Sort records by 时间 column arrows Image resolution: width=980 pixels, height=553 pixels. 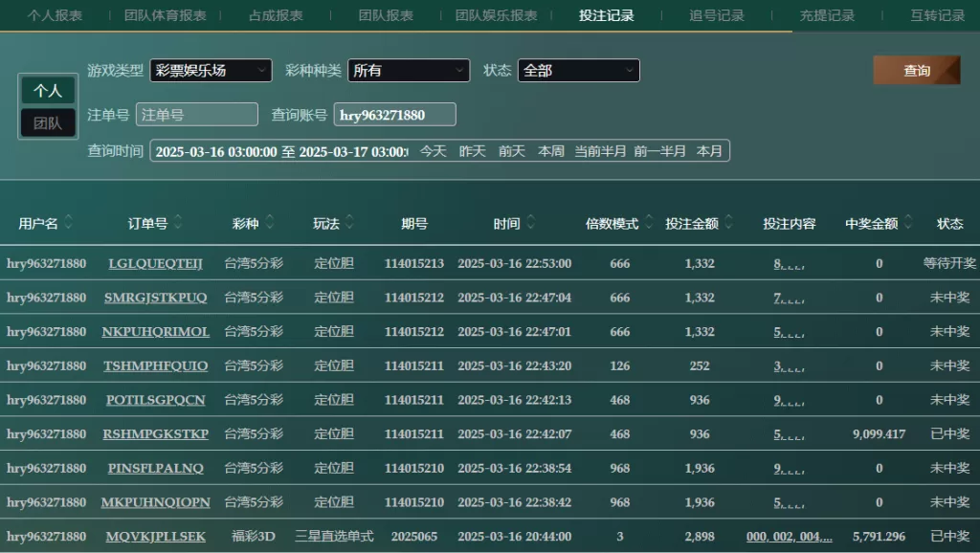point(531,223)
